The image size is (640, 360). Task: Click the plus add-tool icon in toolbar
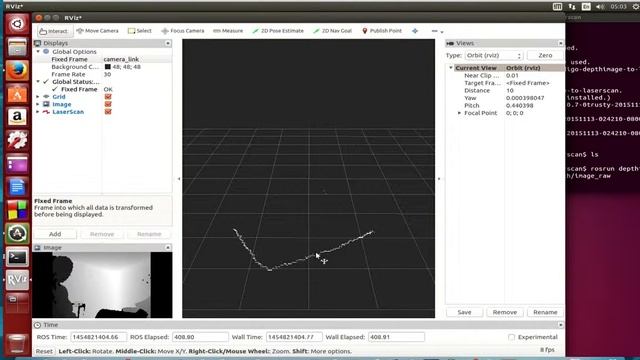click(x=415, y=31)
